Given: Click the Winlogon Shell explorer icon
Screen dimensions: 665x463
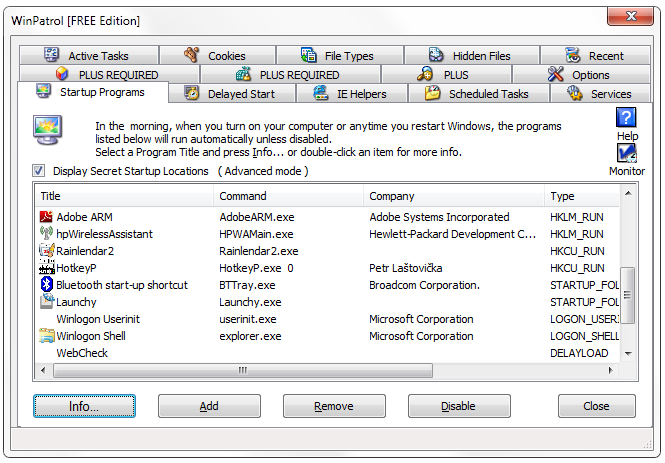Looking at the screenshot, I should [x=47, y=335].
